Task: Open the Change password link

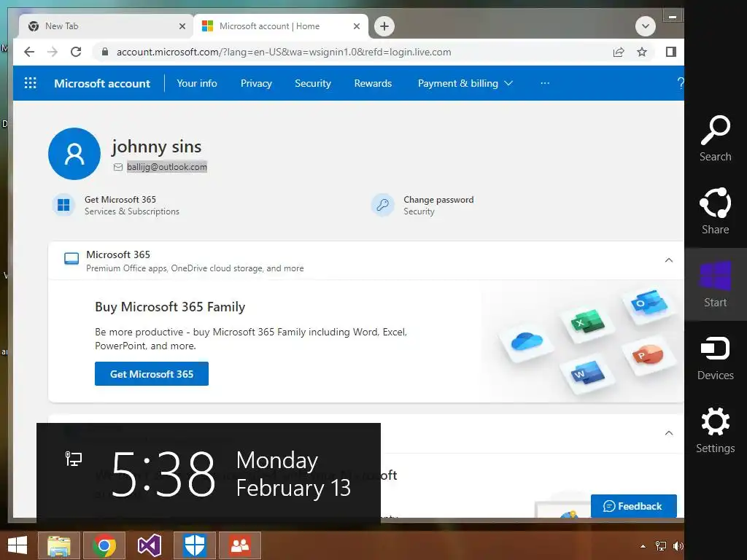Action: coord(438,200)
